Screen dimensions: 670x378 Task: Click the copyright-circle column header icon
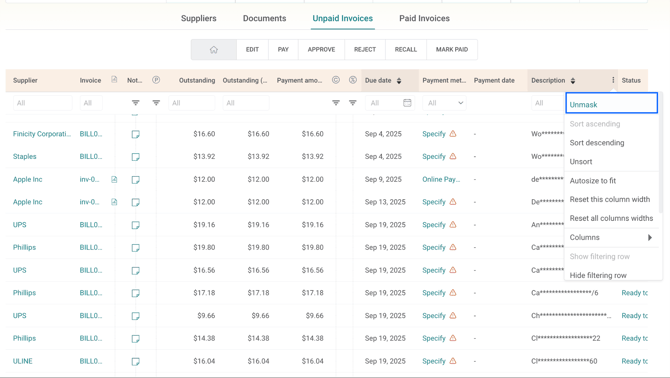pos(336,80)
